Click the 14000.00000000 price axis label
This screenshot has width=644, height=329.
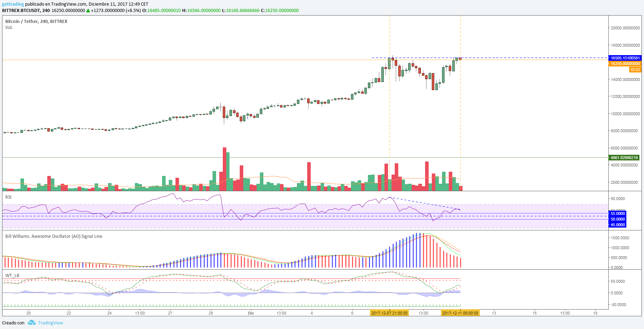tap(625, 80)
